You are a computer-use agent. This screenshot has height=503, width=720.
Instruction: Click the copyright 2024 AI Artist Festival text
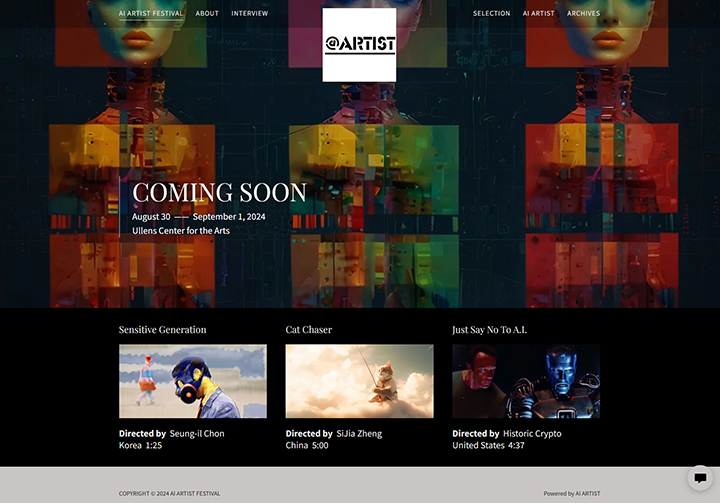coord(169,493)
